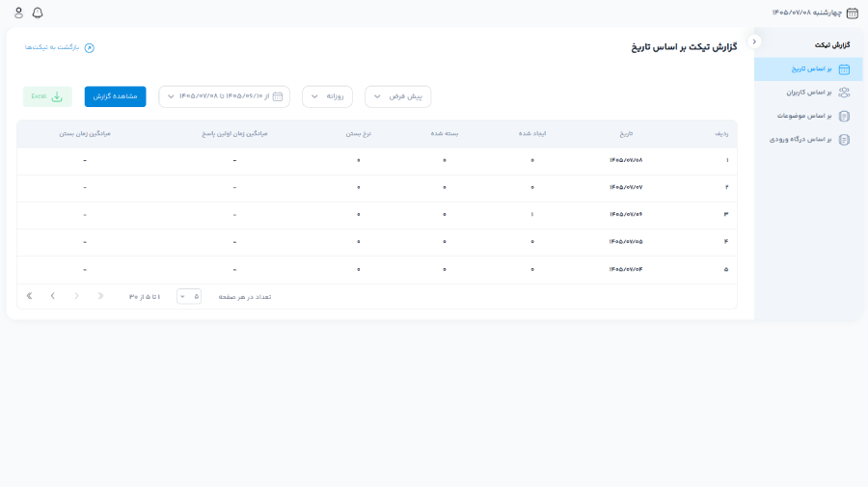868x487 pixels.
Task: Click the single right chevron pagination arrow
Action: (77, 296)
